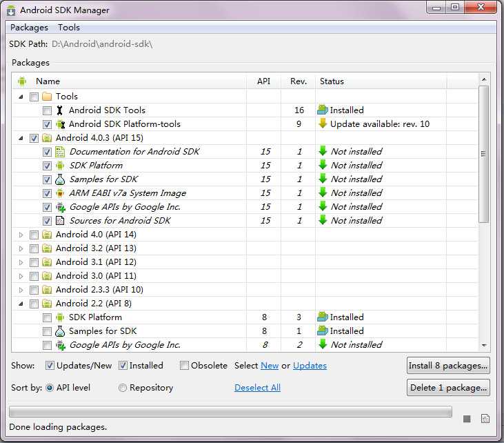The image size is (504, 443).
Task: Click the API 15 Samples for SDK flask icon
Action: point(60,179)
